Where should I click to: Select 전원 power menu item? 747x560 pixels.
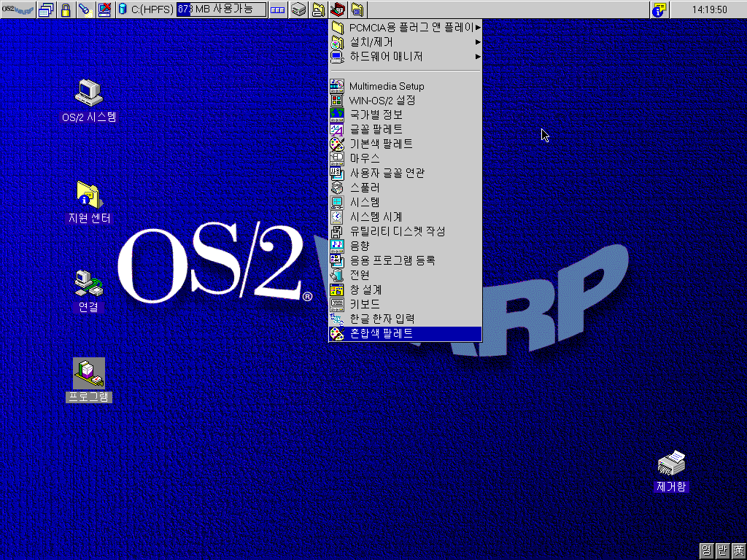tap(406, 275)
